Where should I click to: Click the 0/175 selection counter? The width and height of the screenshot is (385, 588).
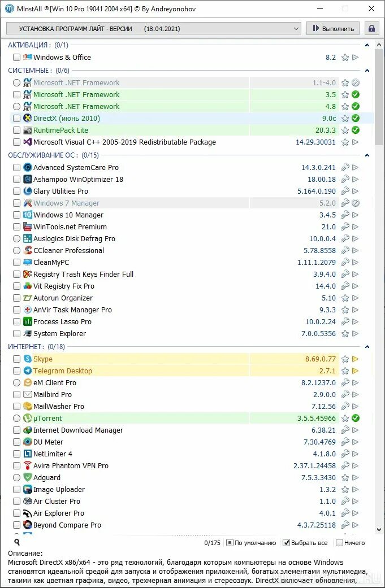(x=213, y=543)
